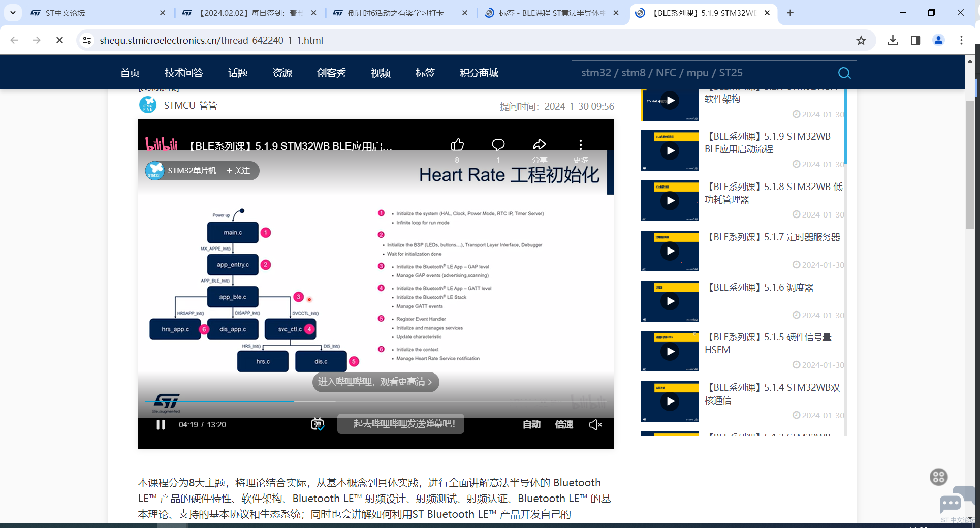
Task: Open the 标签 nav item
Action: click(x=425, y=73)
